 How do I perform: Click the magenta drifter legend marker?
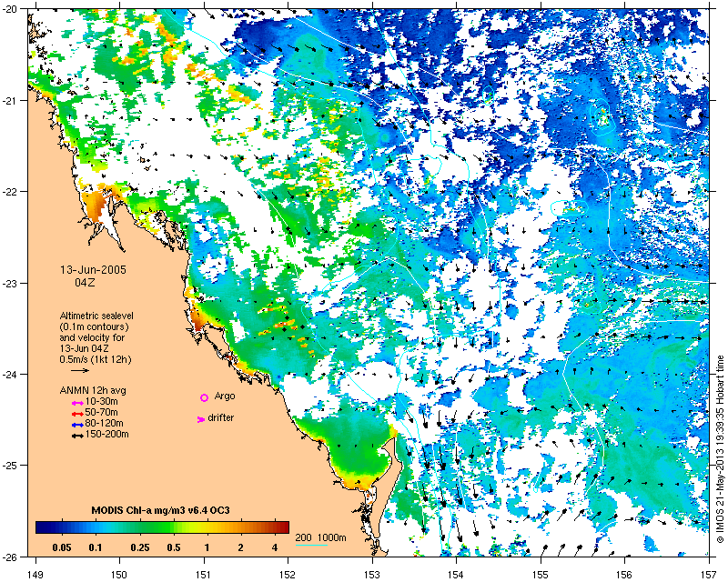coord(201,419)
